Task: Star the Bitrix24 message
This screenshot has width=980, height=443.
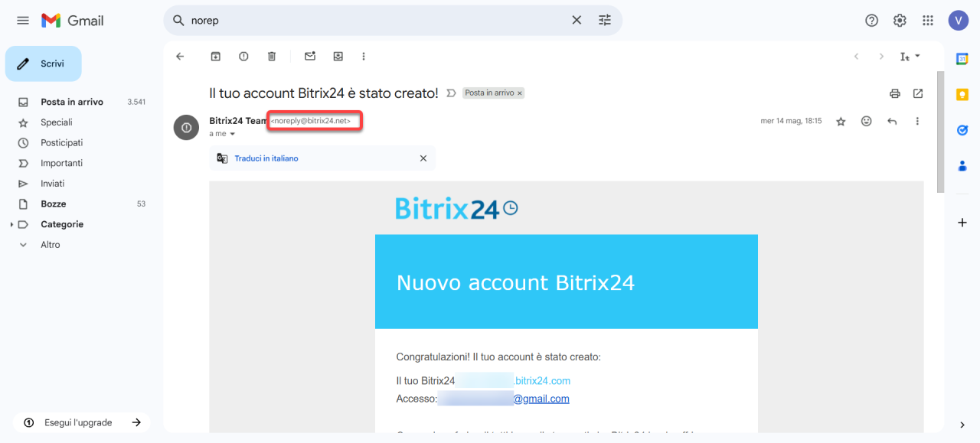Action: click(841, 121)
